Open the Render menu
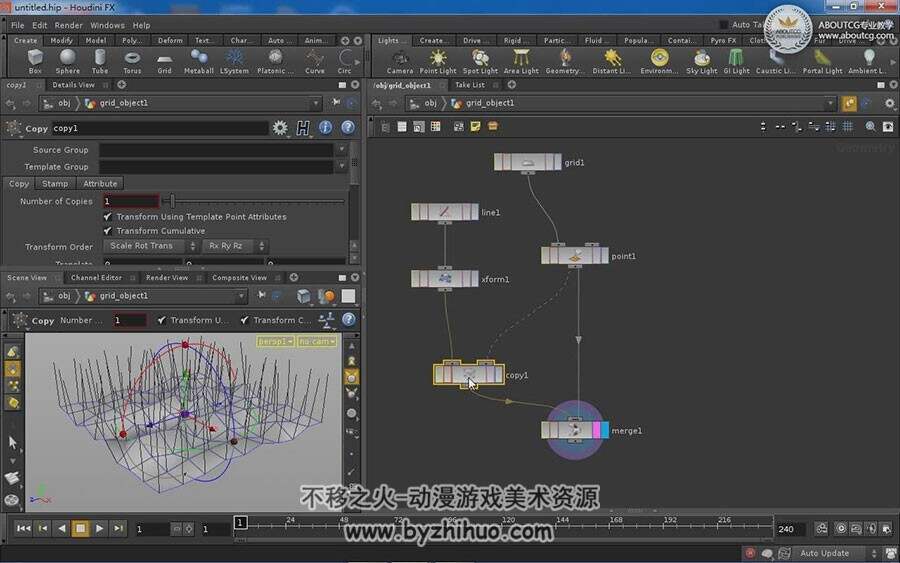Screen dimensions: 900x563 [x=69, y=25]
